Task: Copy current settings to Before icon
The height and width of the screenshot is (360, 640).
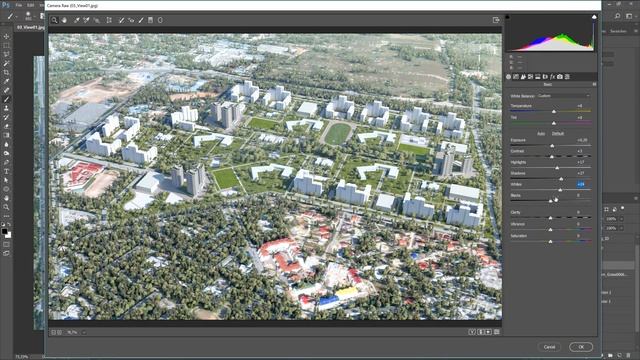Action: point(488,332)
